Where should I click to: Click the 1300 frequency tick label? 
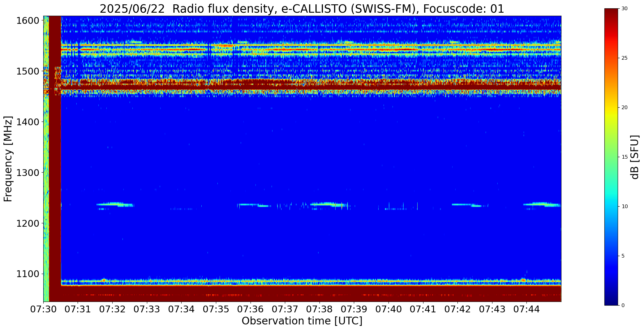click(x=28, y=173)
